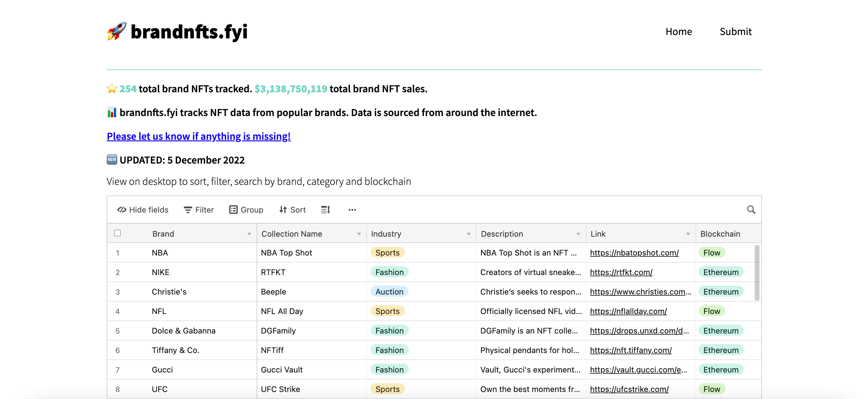Click the $3,138,750,119 sales figure
Screen dimensions: 868x399
point(291,89)
